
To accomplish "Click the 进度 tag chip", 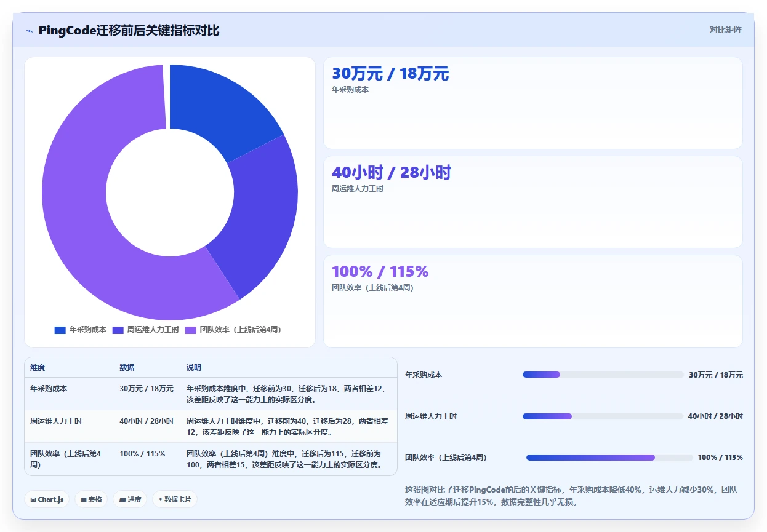I will (130, 499).
